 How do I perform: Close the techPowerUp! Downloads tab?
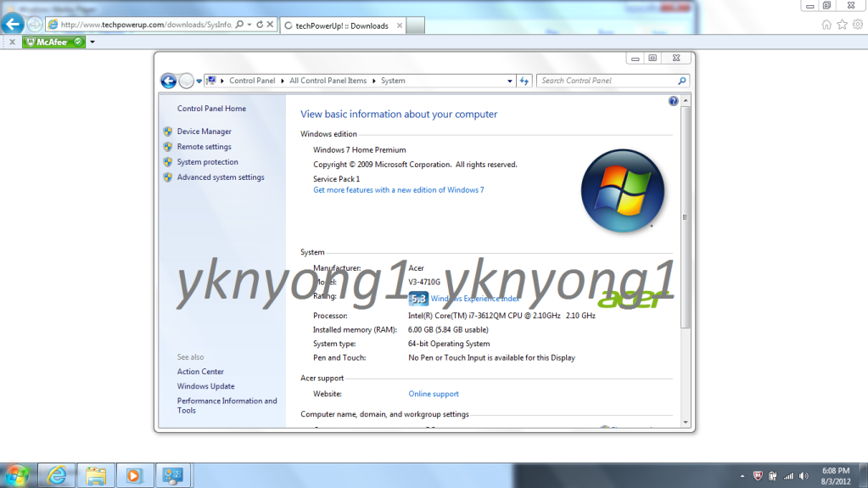point(399,25)
